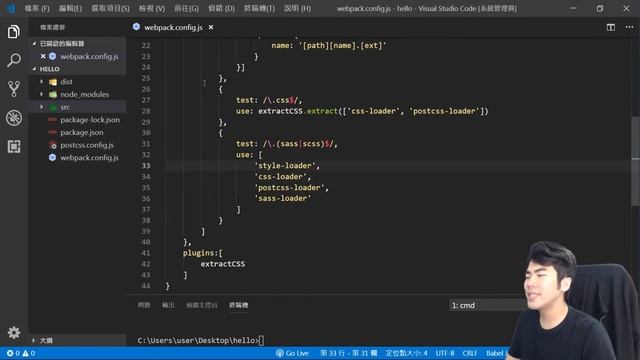Click the plugins:[ text on line 41

[203, 253]
